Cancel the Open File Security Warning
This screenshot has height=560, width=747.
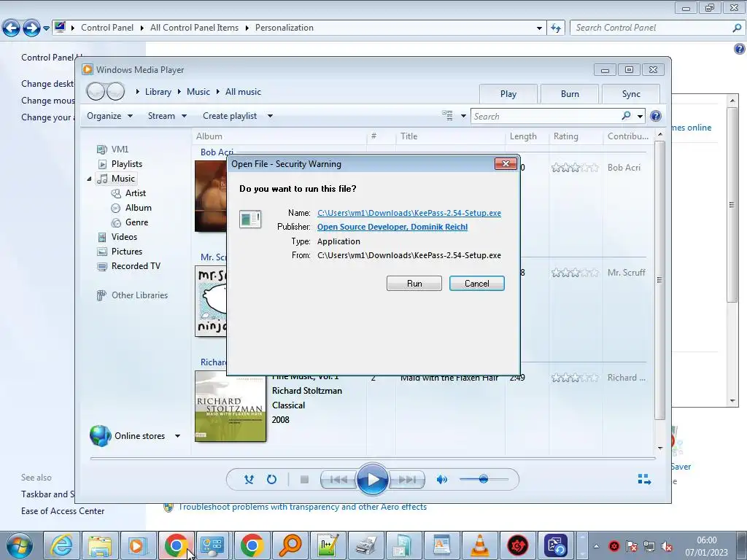tap(476, 284)
